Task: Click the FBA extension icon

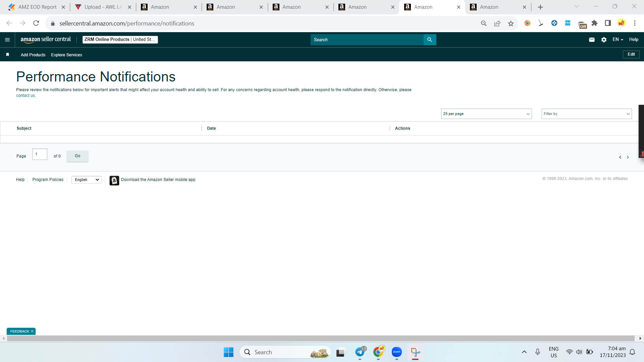Action: (x=568, y=23)
